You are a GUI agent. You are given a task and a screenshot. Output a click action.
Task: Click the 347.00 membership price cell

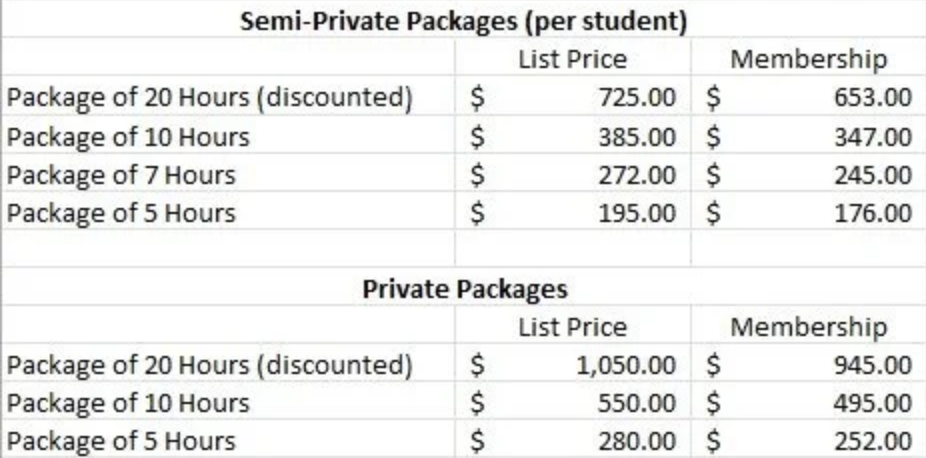808,136
